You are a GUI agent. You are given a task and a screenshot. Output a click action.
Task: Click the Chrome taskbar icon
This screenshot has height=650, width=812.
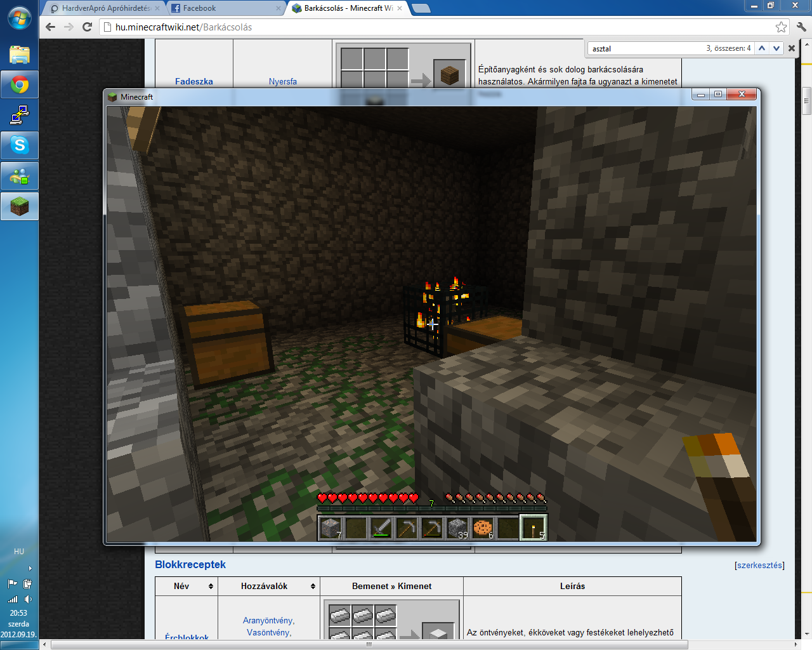pos(20,85)
